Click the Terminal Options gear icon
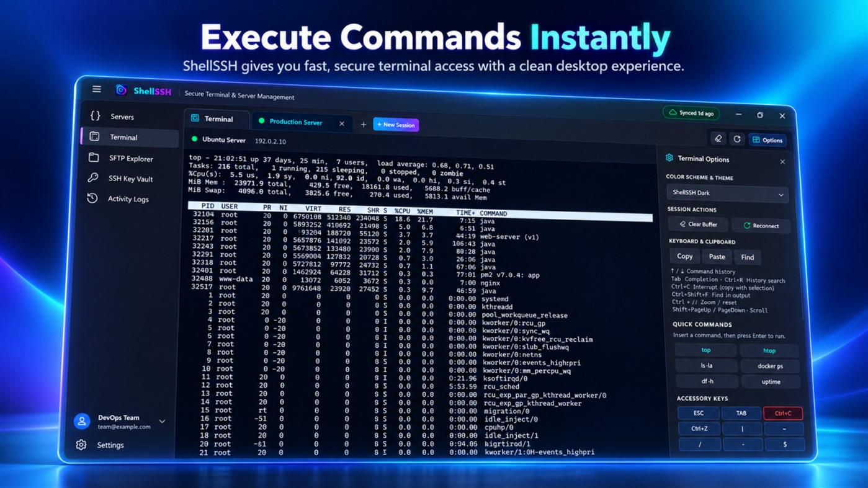 pos(669,158)
